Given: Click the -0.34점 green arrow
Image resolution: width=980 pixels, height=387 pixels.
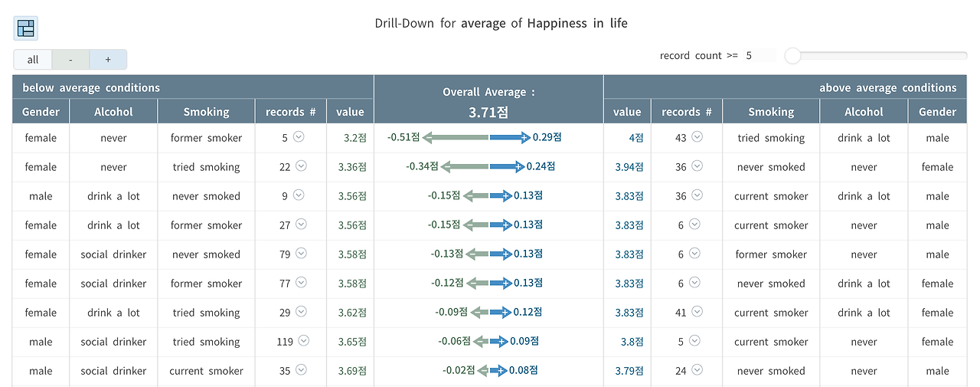Looking at the screenshot, I should coord(465,166).
